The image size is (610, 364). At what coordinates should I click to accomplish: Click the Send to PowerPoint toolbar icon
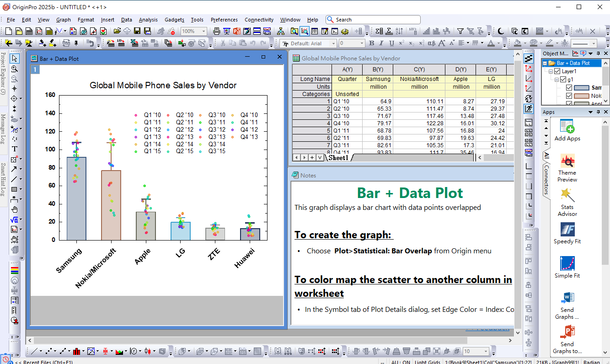tap(237, 31)
